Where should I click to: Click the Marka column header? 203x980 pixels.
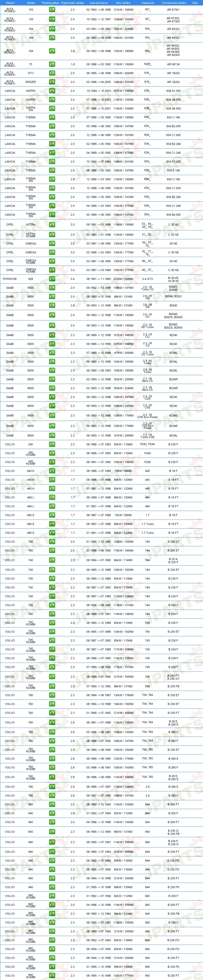point(10,3)
